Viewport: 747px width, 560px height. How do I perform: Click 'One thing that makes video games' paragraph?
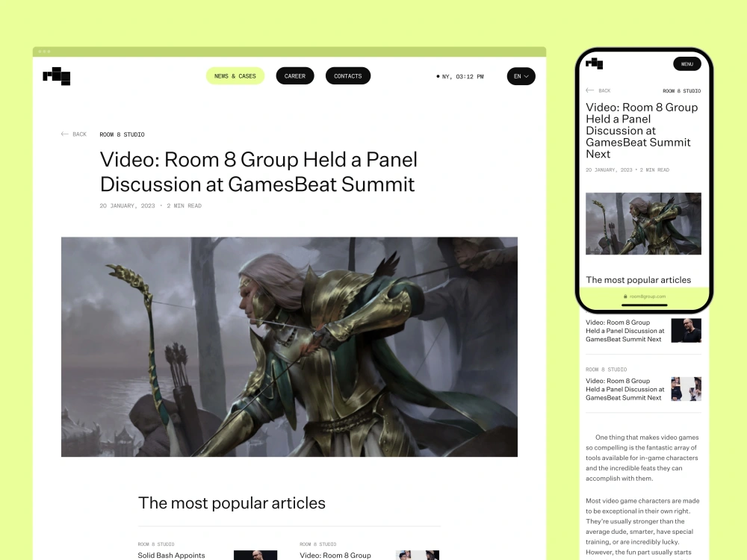[x=642, y=458]
